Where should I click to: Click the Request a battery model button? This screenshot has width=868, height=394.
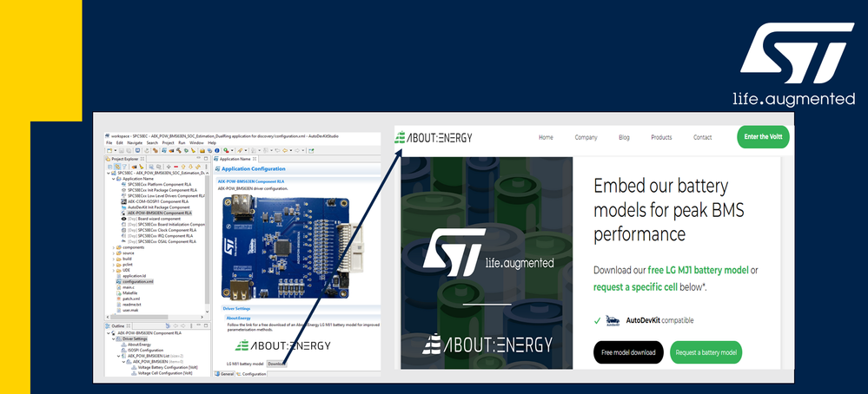(x=706, y=352)
